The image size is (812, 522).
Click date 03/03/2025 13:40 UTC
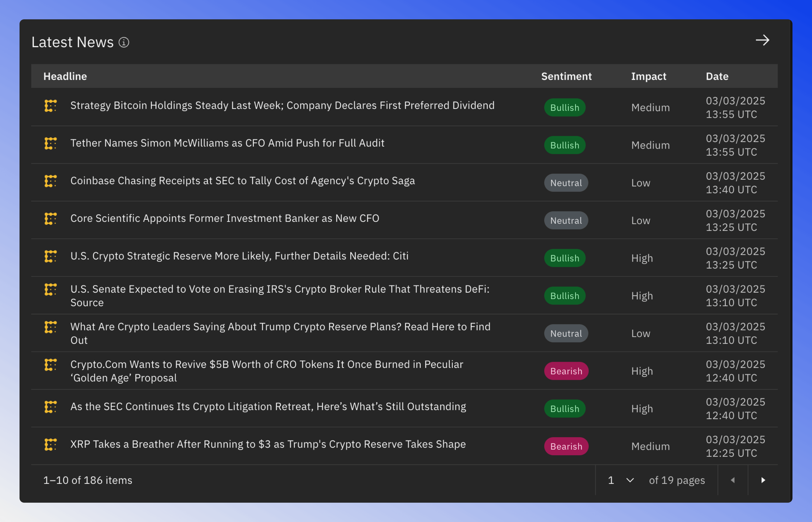[735, 183]
